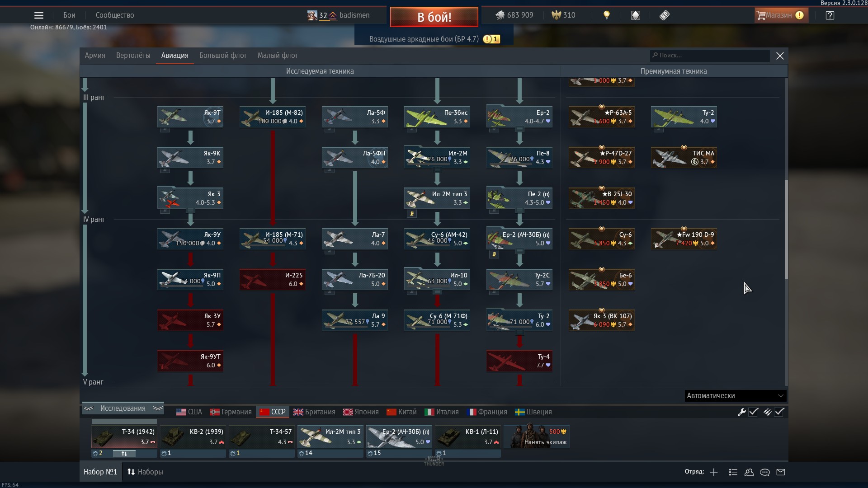The image size is (868, 488).
Task: Select И-185 (М-82) aircraft card
Action: [273, 117]
